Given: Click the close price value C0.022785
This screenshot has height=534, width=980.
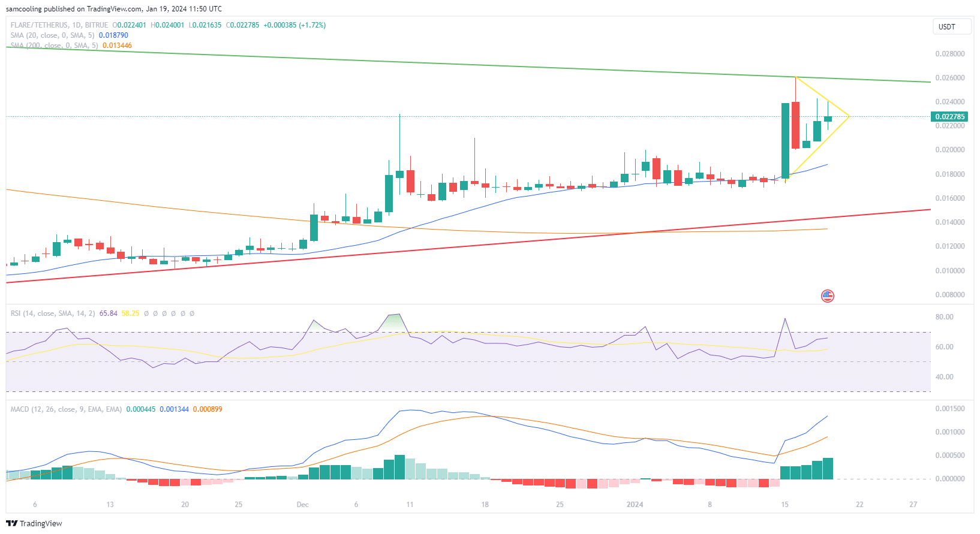Looking at the screenshot, I should tap(243, 25).
